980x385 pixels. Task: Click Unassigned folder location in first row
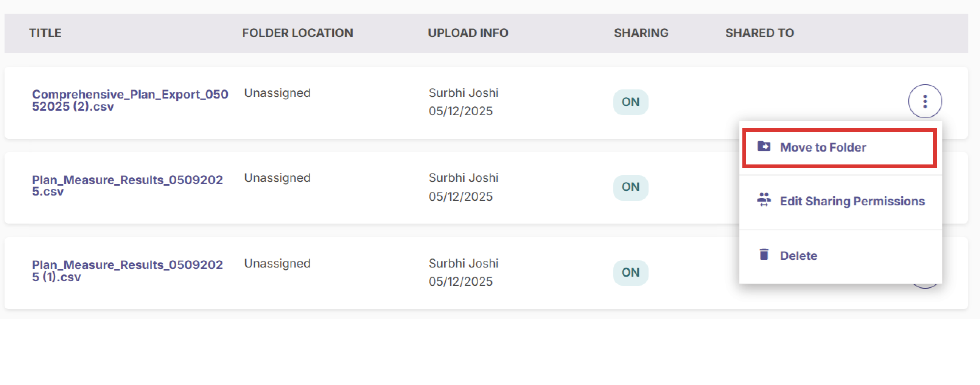[277, 93]
